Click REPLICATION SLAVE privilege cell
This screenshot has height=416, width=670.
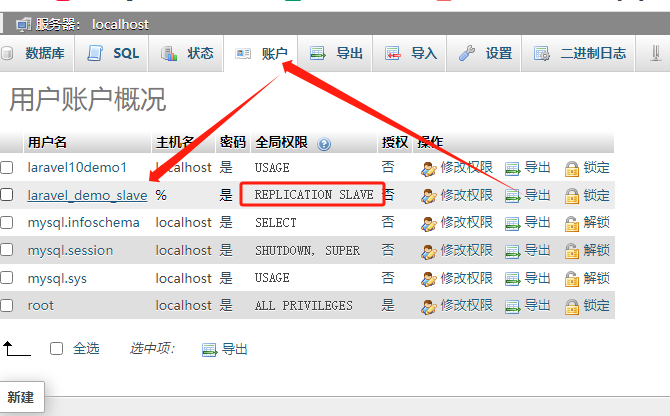pos(314,195)
